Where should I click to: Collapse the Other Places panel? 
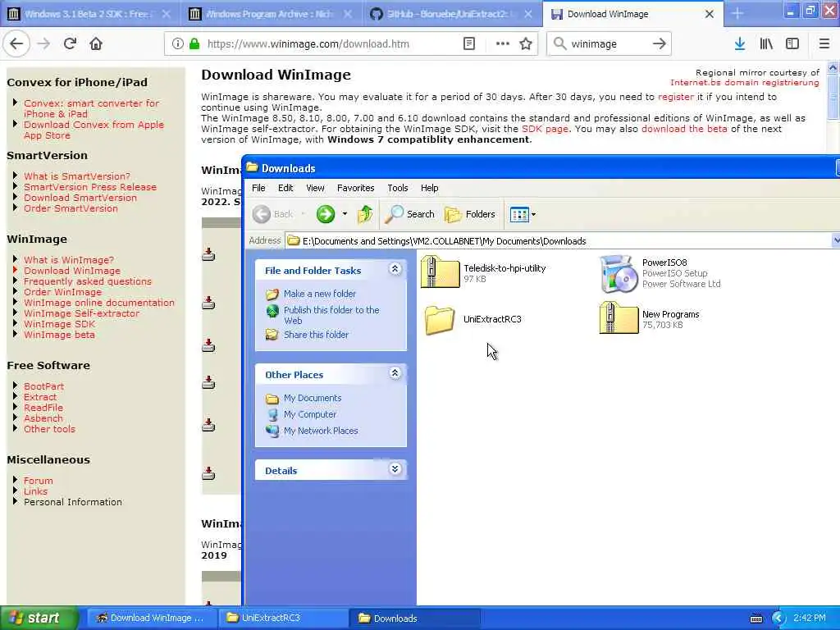[x=395, y=373]
